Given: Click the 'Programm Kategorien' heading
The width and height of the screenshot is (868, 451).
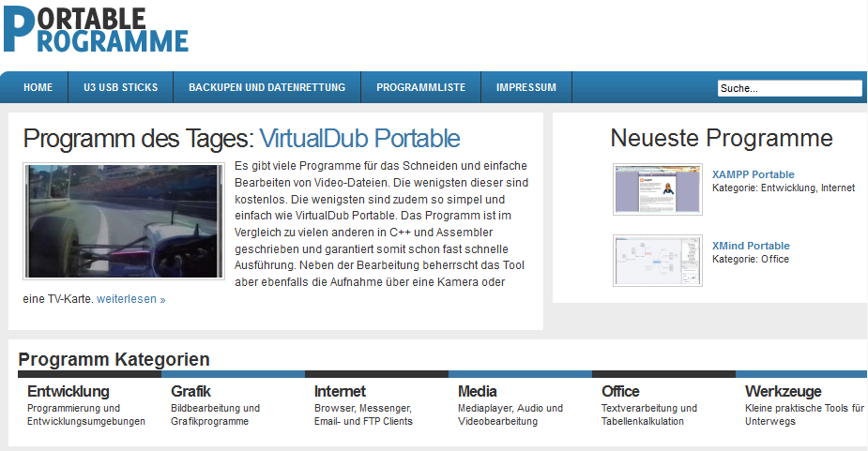Looking at the screenshot, I should 114,359.
